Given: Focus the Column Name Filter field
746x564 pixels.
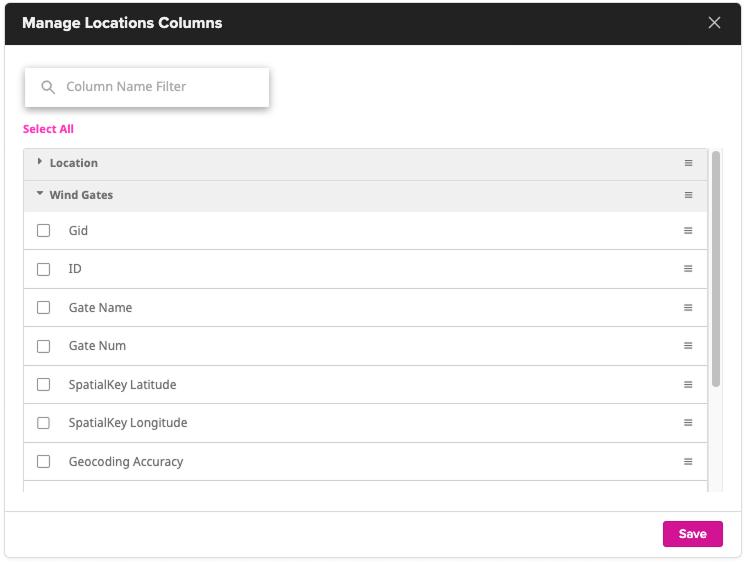Looking at the screenshot, I should tap(160, 87).
